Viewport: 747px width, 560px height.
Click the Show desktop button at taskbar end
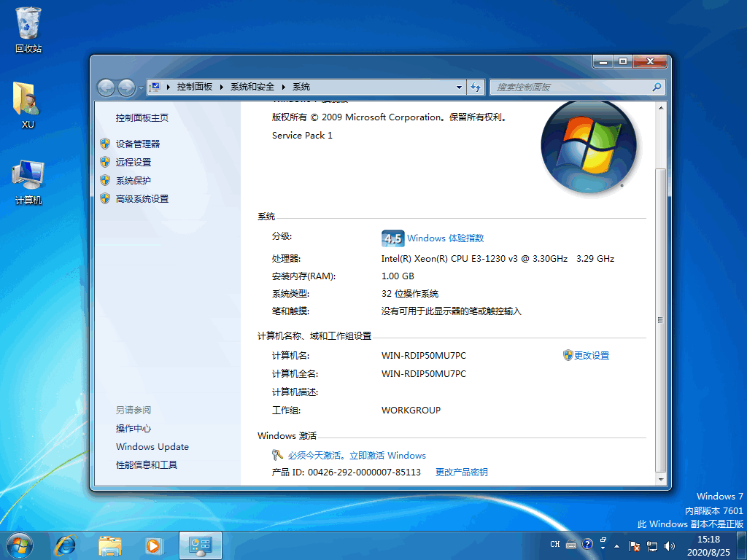741,545
